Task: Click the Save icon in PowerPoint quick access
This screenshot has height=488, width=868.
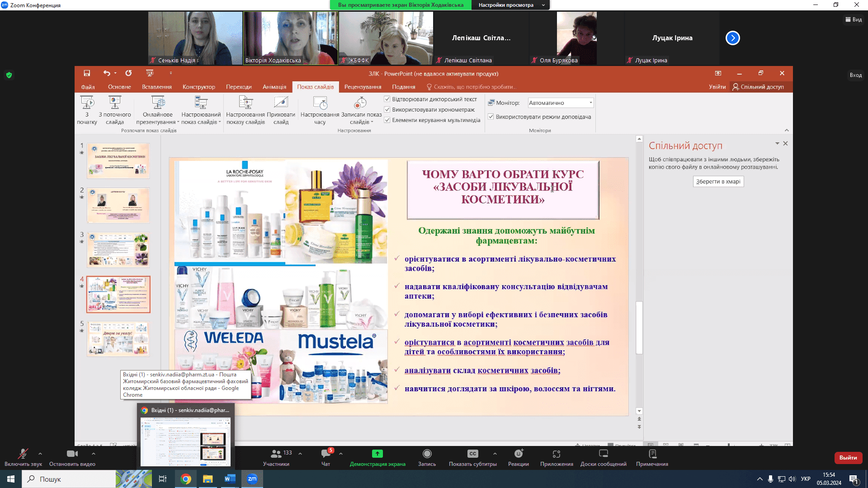Action: 87,73
